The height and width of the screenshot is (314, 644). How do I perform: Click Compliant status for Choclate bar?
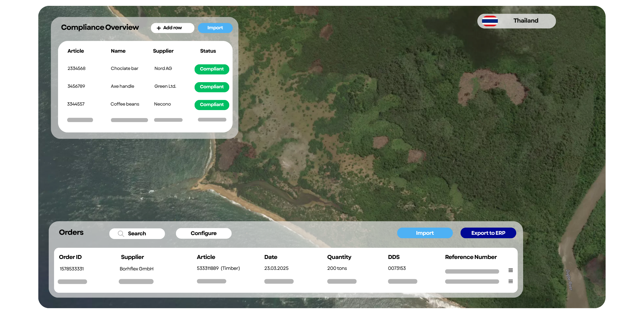(x=212, y=69)
